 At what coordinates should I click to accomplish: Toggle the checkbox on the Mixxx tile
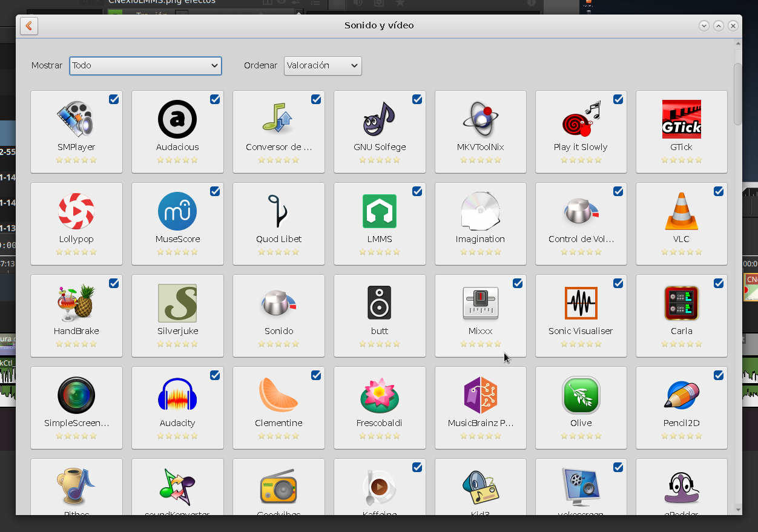pos(518,283)
